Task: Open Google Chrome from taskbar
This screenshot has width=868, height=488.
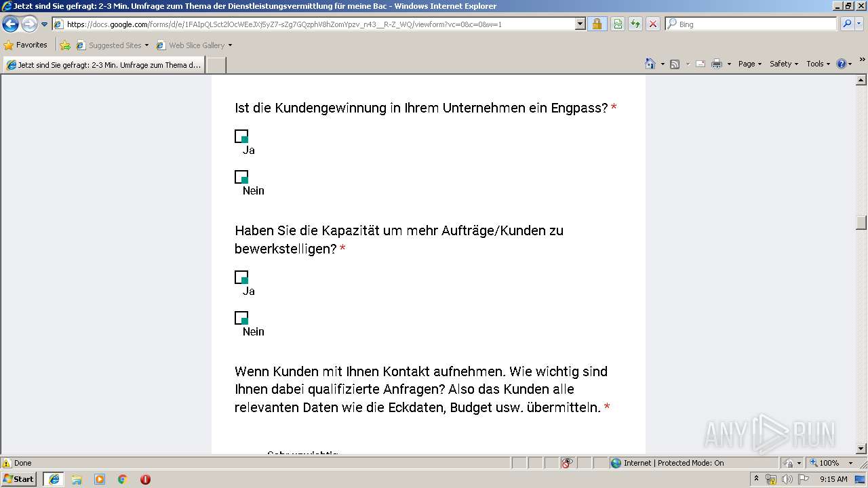Action: [x=123, y=479]
